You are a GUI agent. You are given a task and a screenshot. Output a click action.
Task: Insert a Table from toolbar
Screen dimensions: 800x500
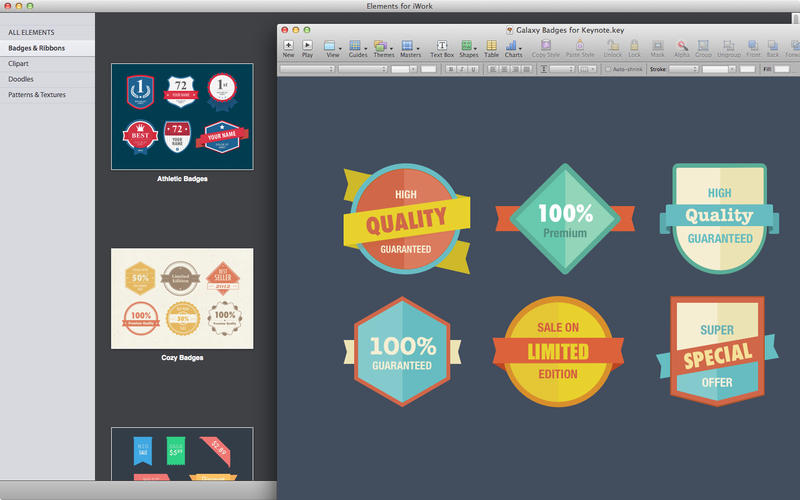point(492,45)
